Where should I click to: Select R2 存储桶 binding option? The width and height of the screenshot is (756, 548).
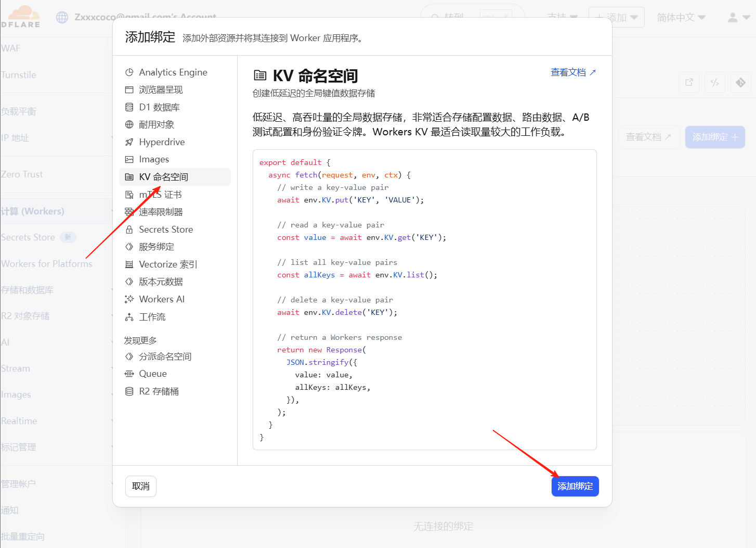coord(175,391)
